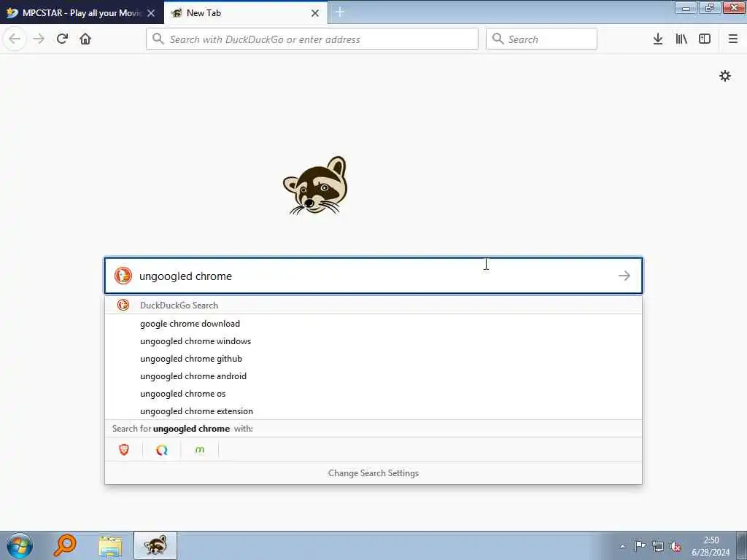The image size is (747, 560).
Task: Open new tab settings gear
Action: point(725,76)
